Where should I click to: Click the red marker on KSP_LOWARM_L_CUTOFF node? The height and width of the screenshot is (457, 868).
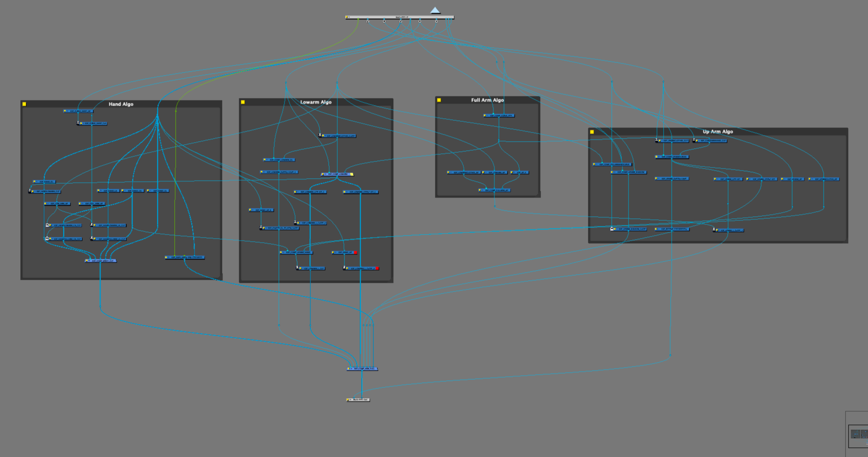(x=377, y=268)
